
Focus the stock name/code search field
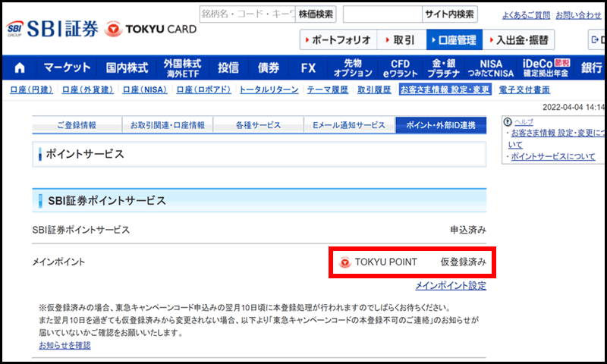(247, 14)
